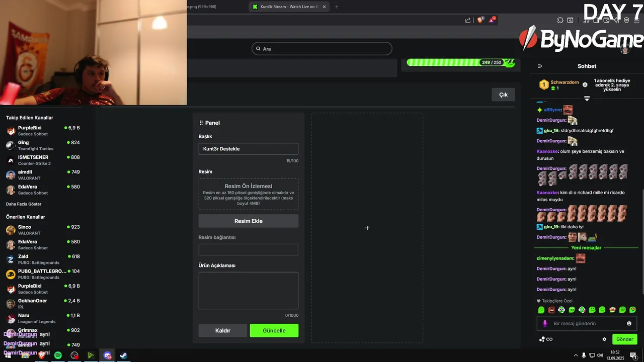
Task: Open Windows notification center icon
Action: [x=633, y=355]
